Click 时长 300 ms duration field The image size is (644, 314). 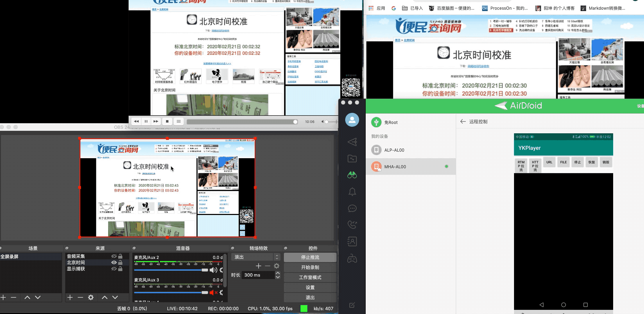click(258, 275)
